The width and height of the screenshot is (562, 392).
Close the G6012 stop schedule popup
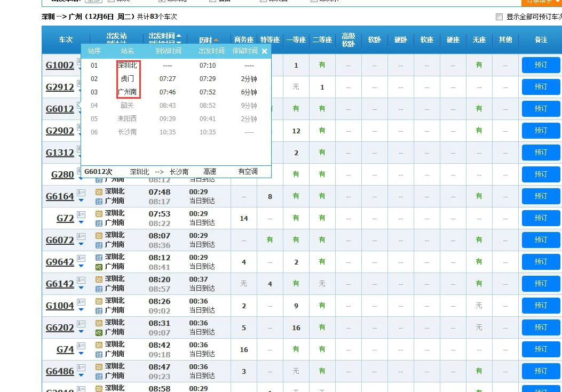pos(264,51)
